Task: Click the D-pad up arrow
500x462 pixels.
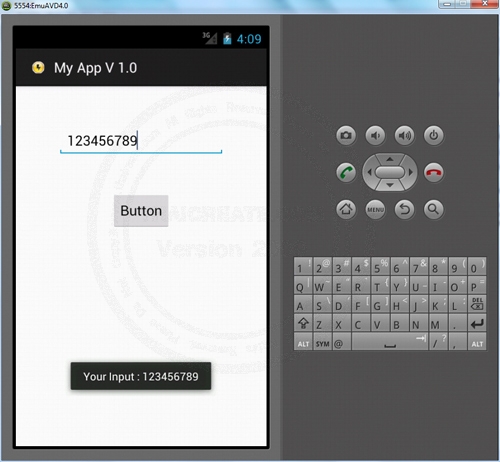Action: pos(390,159)
